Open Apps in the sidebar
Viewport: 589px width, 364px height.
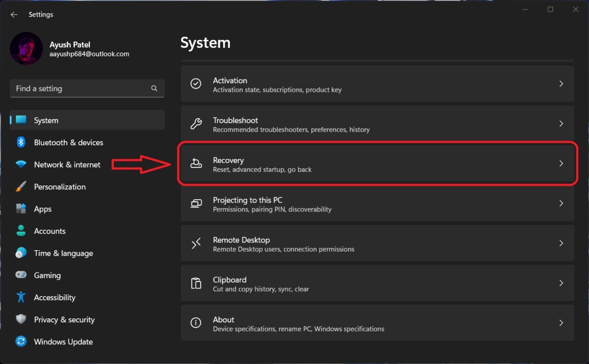[43, 209]
